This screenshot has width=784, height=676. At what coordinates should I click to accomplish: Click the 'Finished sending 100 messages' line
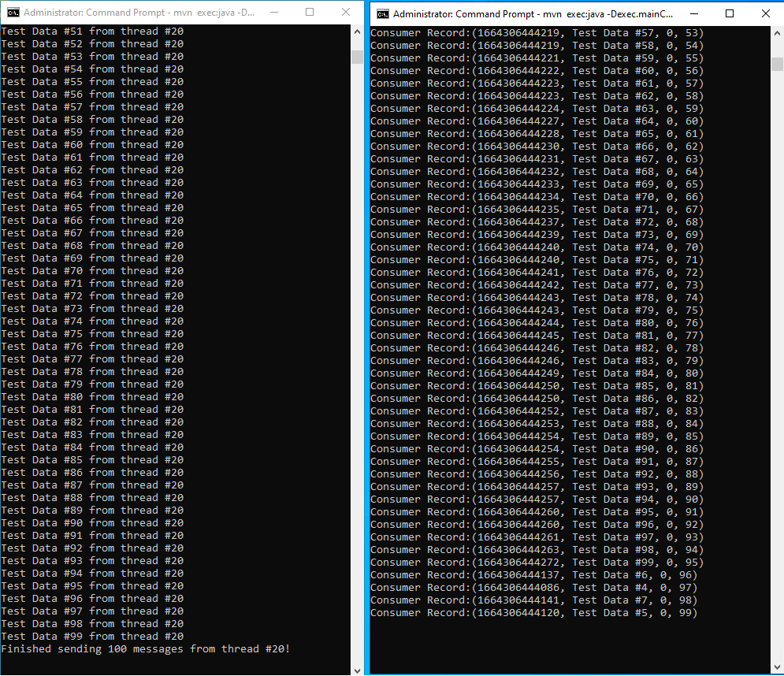pos(146,649)
